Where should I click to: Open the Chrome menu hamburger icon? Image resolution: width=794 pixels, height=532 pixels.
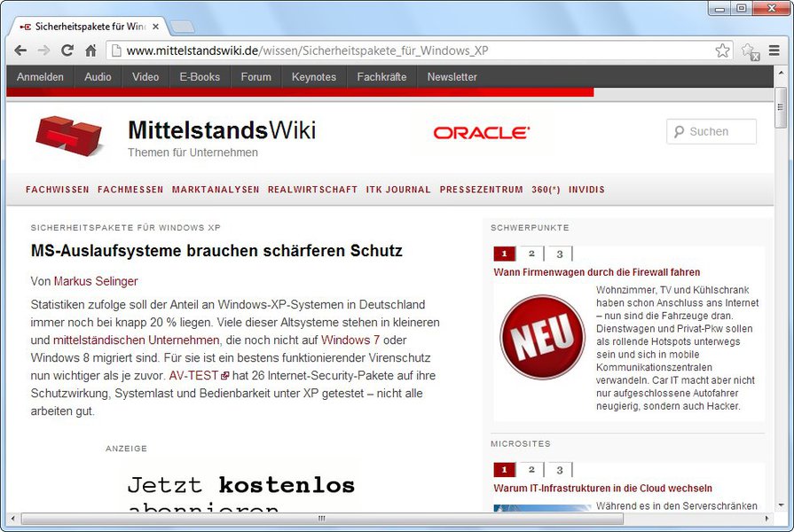pos(774,51)
